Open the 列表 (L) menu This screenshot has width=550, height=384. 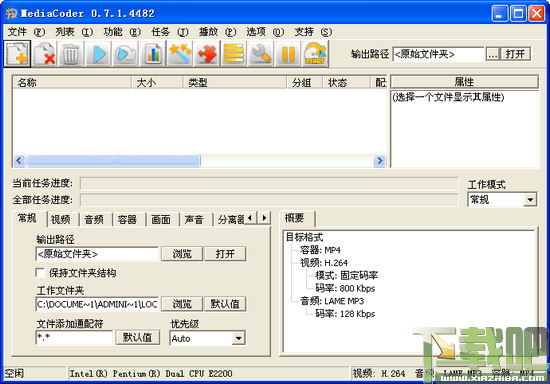pos(74,32)
